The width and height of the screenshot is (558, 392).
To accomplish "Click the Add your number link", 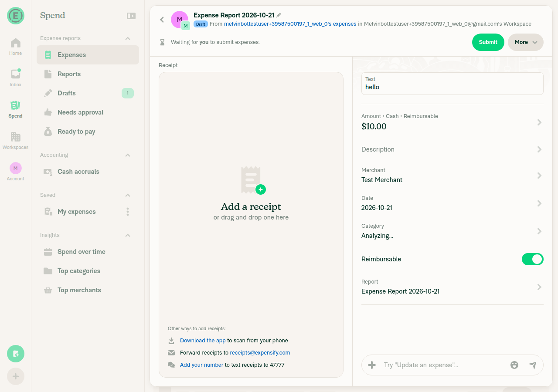I will 201,365.
